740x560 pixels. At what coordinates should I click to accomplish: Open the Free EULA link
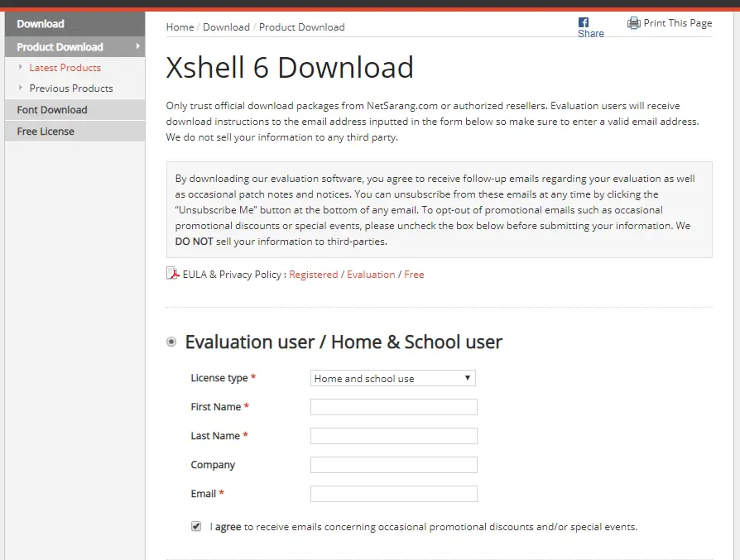click(x=414, y=275)
